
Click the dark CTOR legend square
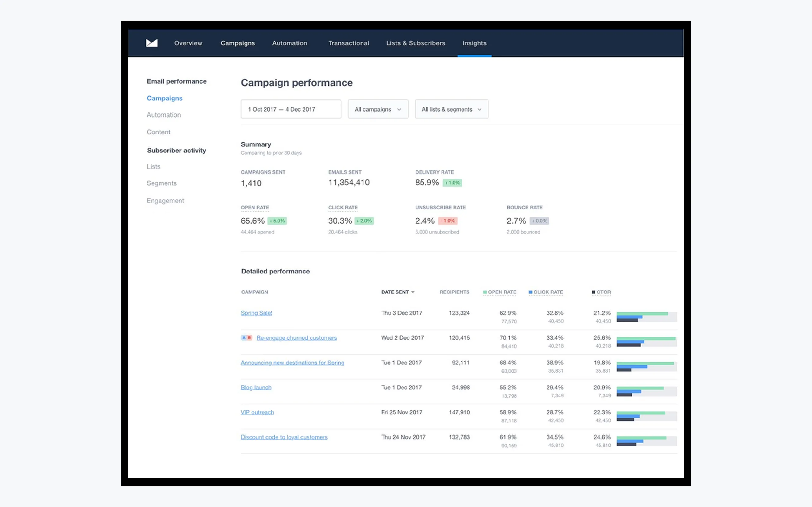(x=593, y=292)
